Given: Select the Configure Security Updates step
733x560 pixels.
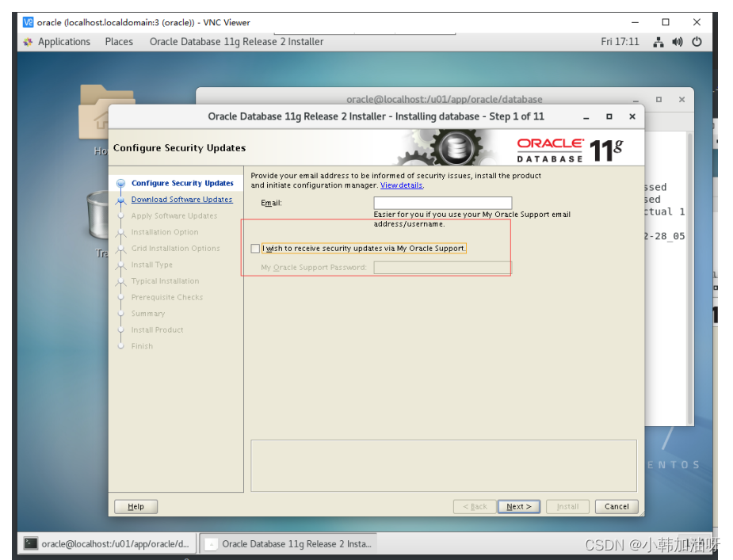Looking at the screenshot, I should point(182,183).
